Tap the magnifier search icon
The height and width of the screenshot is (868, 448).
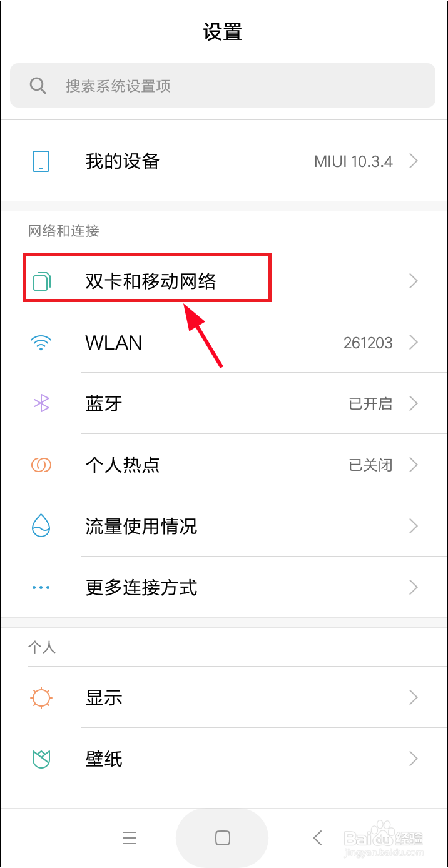coord(38,86)
